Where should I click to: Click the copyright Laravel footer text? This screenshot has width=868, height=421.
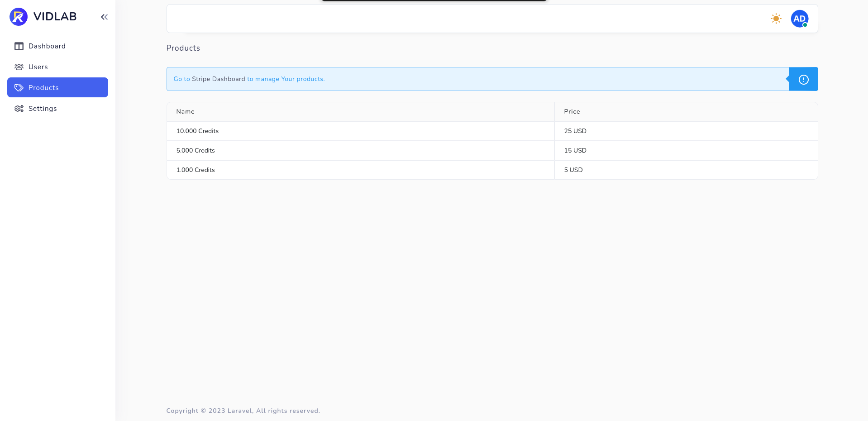click(x=243, y=411)
